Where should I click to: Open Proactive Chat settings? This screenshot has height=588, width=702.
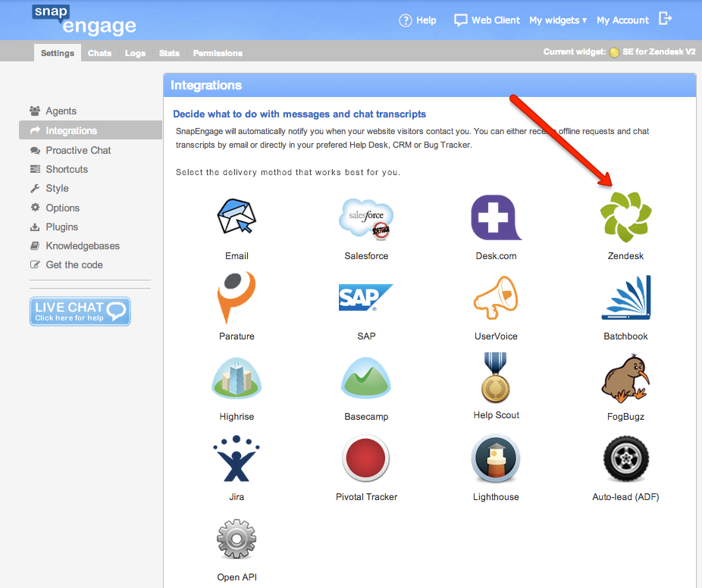coord(78,150)
